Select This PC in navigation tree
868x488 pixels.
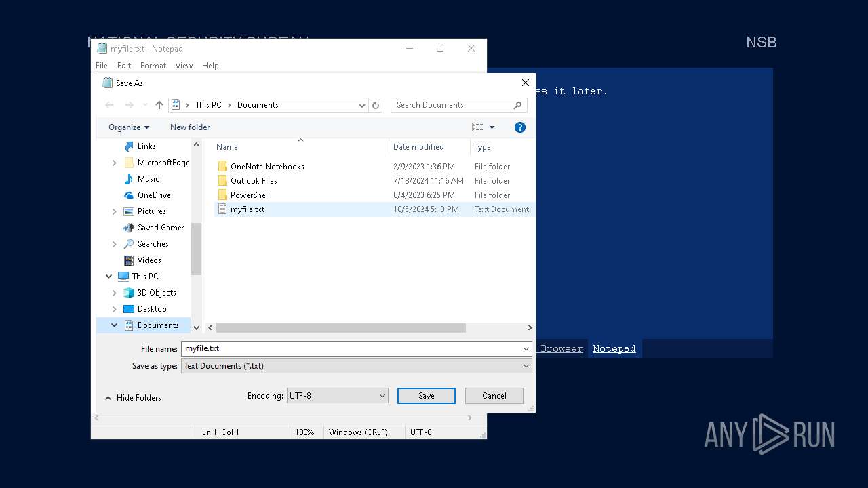point(145,277)
